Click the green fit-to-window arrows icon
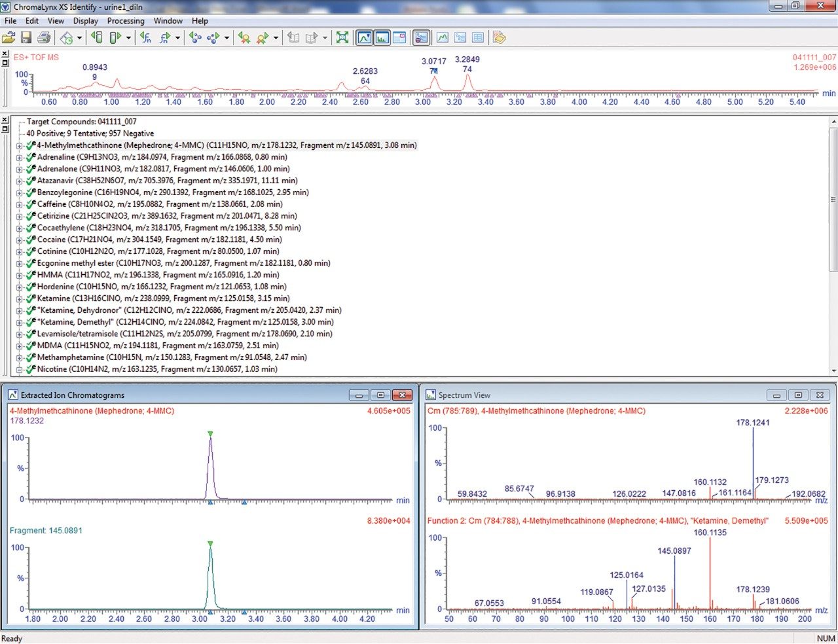838x644 pixels. [x=342, y=38]
